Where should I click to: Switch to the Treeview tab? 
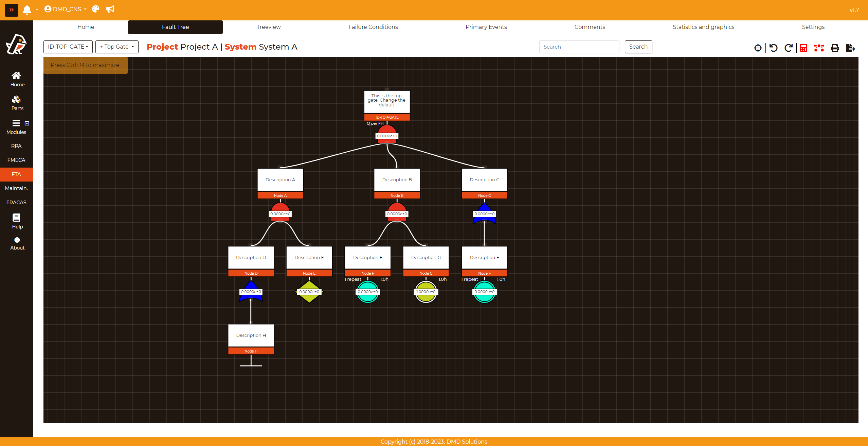pyautogui.click(x=268, y=27)
